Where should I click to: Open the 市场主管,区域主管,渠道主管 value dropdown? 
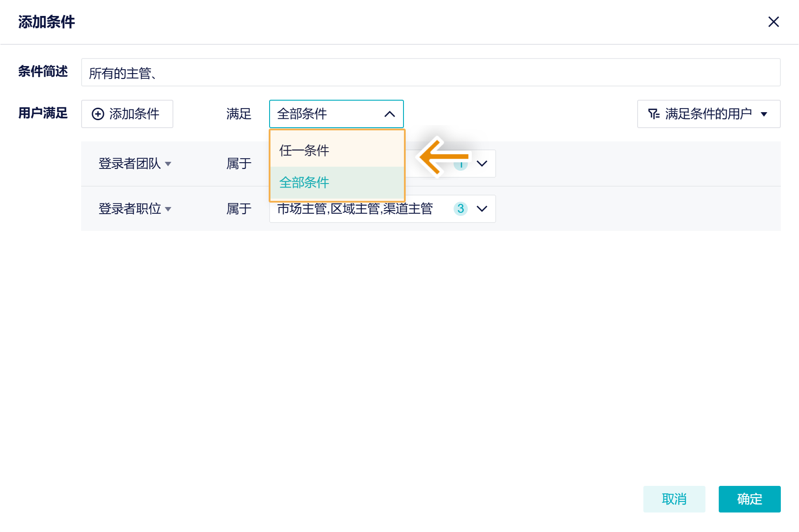(382, 209)
